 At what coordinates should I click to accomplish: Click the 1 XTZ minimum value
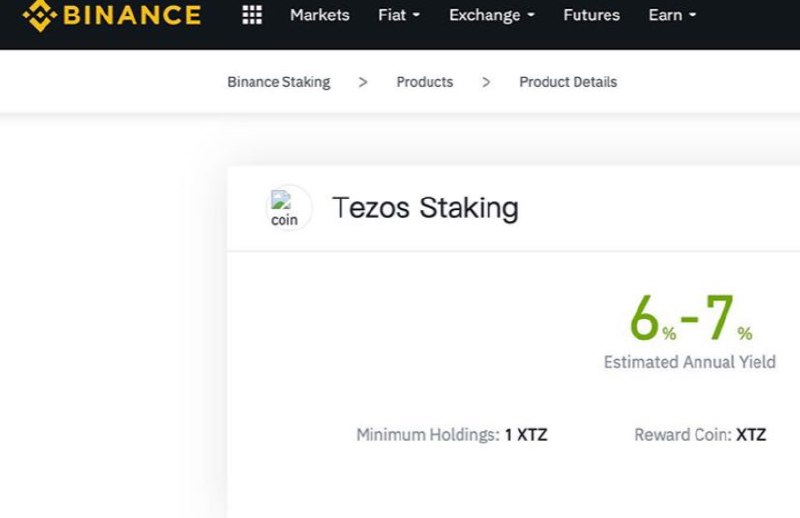pos(526,435)
